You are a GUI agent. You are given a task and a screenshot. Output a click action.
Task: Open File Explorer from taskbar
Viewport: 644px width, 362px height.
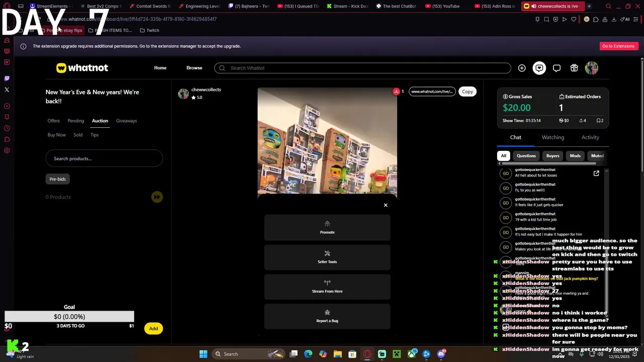tap(338, 354)
